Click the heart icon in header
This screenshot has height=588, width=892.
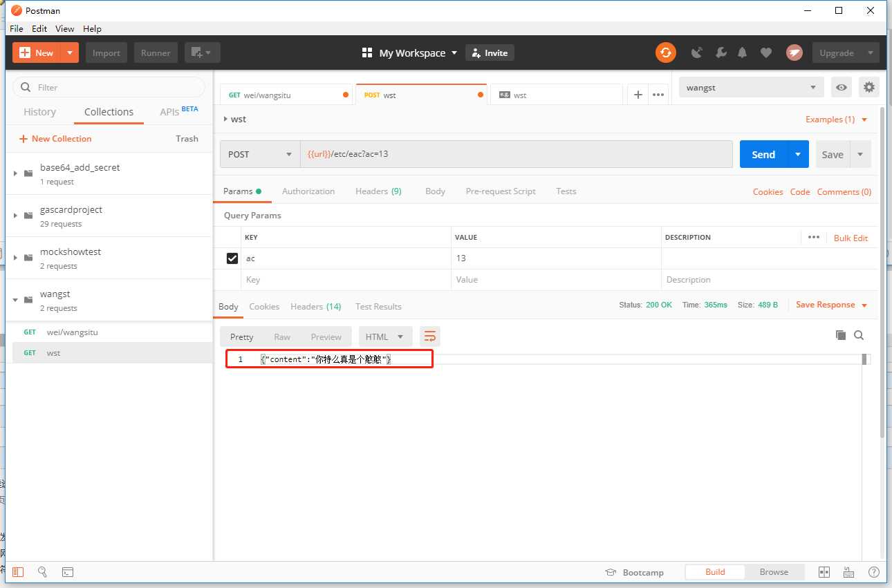click(x=765, y=53)
